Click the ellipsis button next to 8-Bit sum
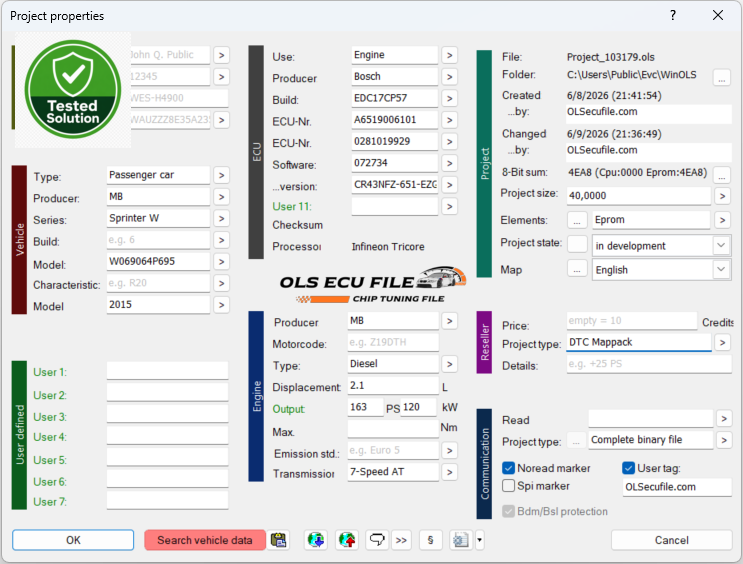This screenshot has height=564, width=743. (x=722, y=174)
